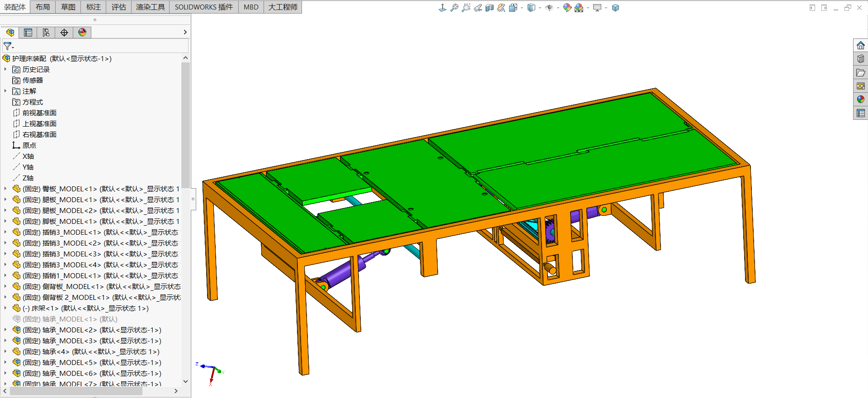Switch to the DimXpertManager crosshair tab
This screenshot has height=398, width=868.
[64, 33]
